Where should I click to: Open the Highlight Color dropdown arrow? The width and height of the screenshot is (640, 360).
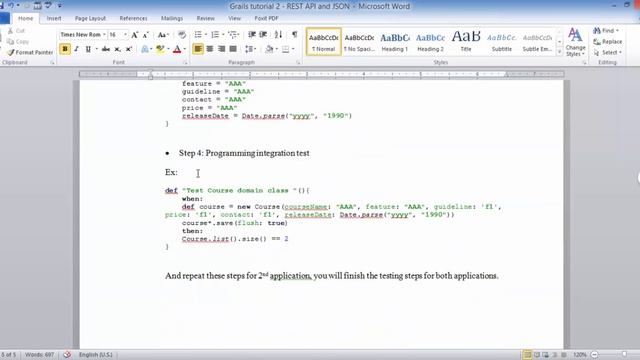click(x=168, y=49)
